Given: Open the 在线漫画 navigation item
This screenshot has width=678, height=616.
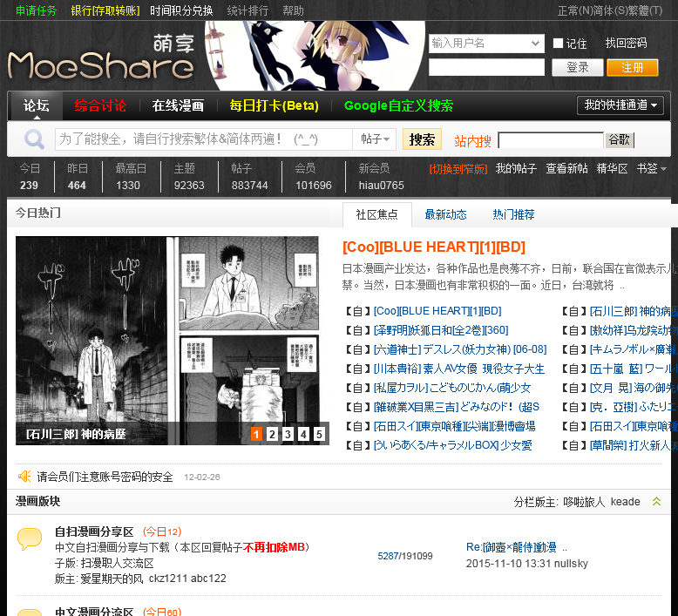Looking at the screenshot, I should coord(178,105).
